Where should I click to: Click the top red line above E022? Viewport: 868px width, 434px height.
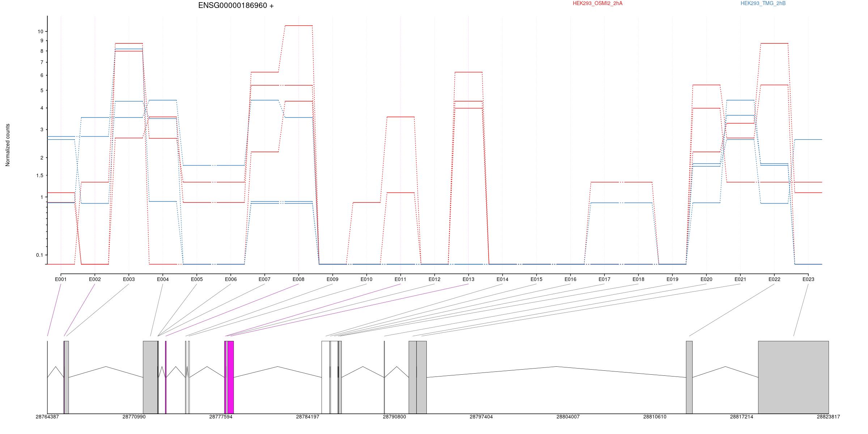[x=774, y=43]
